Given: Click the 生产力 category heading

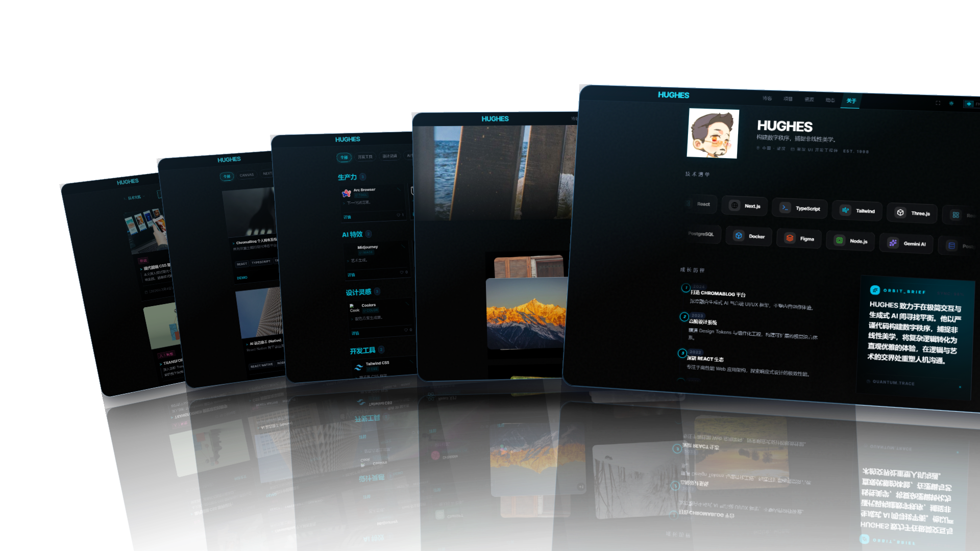Looking at the screenshot, I should [347, 177].
